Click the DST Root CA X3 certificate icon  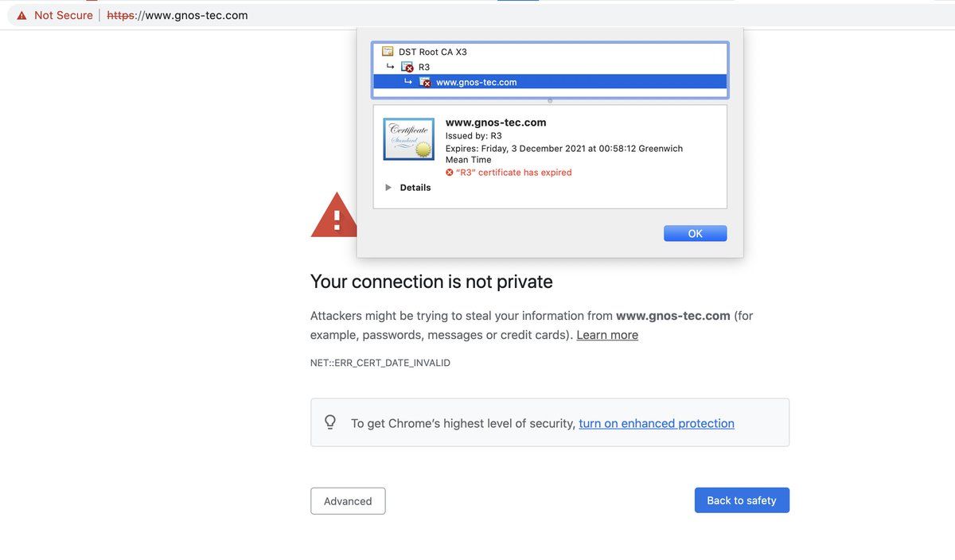pyautogui.click(x=388, y=52)
